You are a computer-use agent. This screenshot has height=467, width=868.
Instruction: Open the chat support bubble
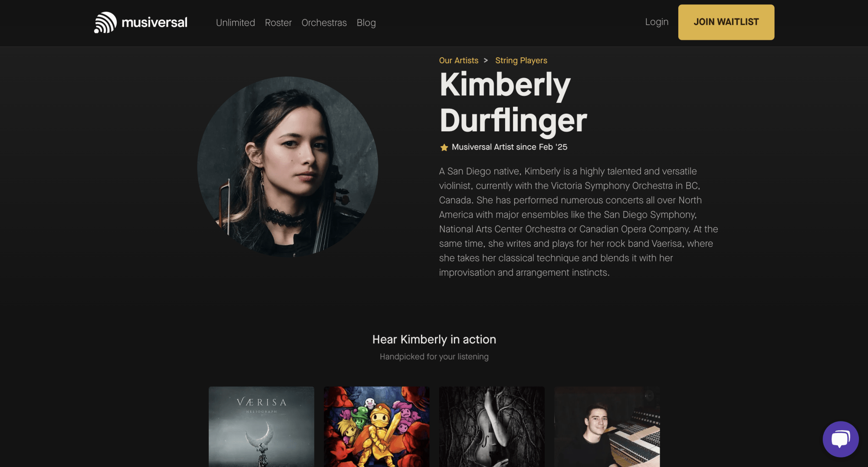pos(841,439)
